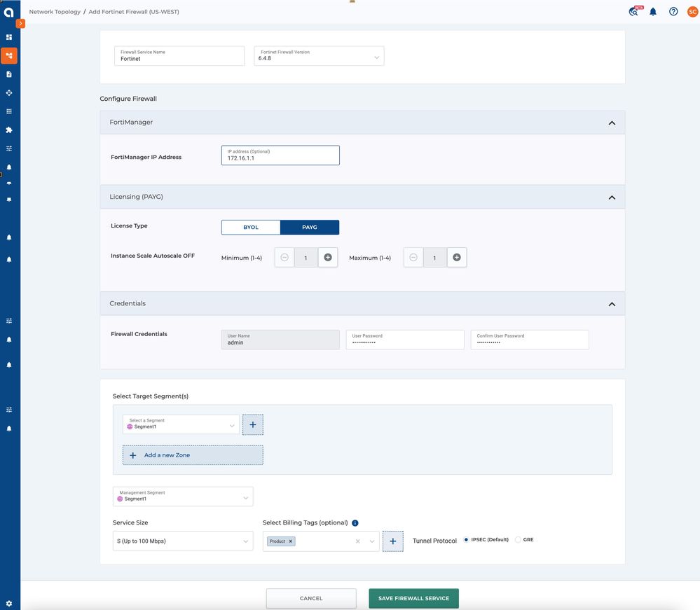The image size is (700, 610).
Task: Click the FortiManager section header title
Action: pyautogui.click(x=131, y=123)
